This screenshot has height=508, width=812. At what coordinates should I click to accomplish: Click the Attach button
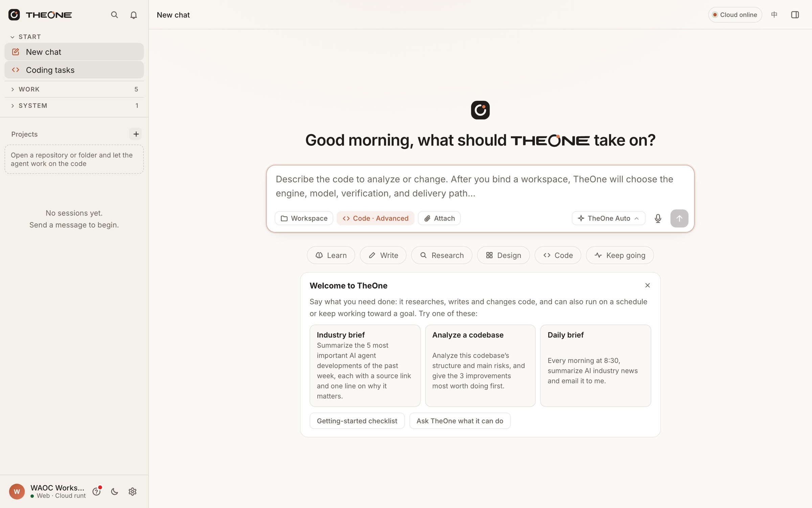pos(439,218)
